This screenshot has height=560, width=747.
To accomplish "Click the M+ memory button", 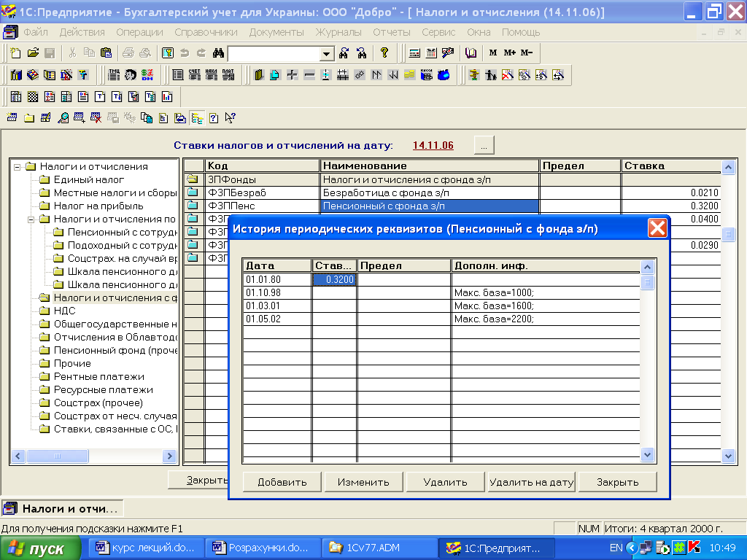I will point(510,53).
